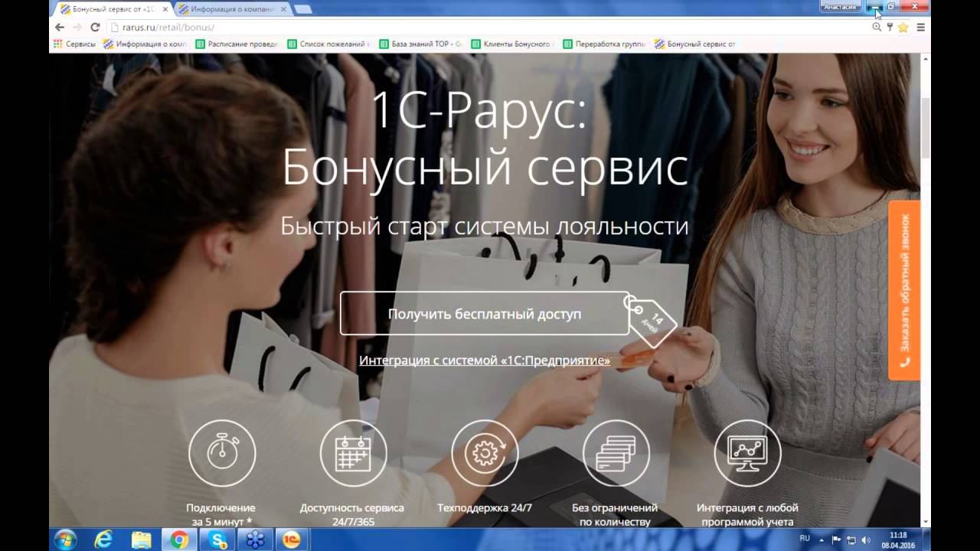Click the Получить бесплатный доступ button
The height and width of the screenshot is (551, 980).
(485, 314)
